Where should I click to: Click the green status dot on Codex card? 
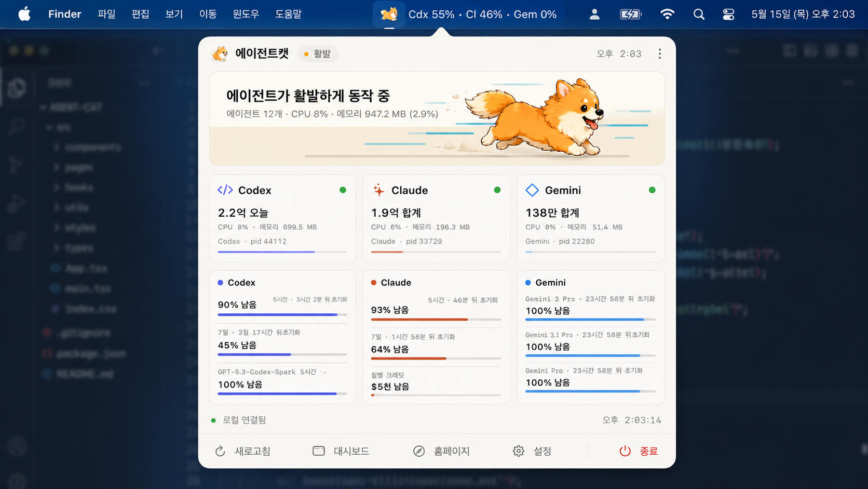[x=343, y=190]
